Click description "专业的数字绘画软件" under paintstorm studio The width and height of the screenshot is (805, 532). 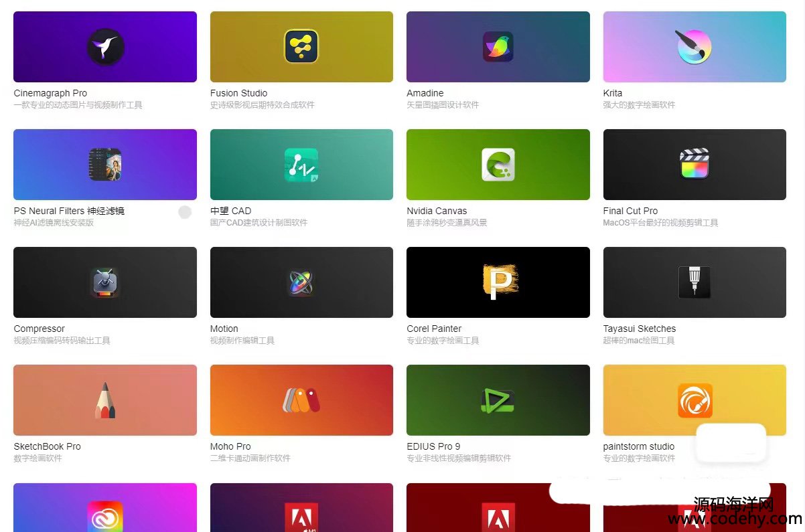click(x=639, y=458)
